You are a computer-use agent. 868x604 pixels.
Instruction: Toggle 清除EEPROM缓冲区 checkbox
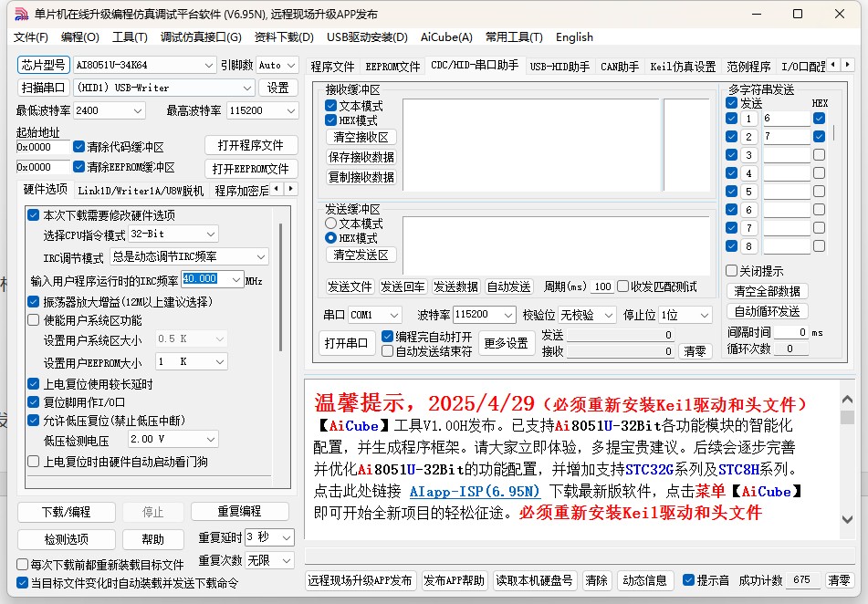78,167
